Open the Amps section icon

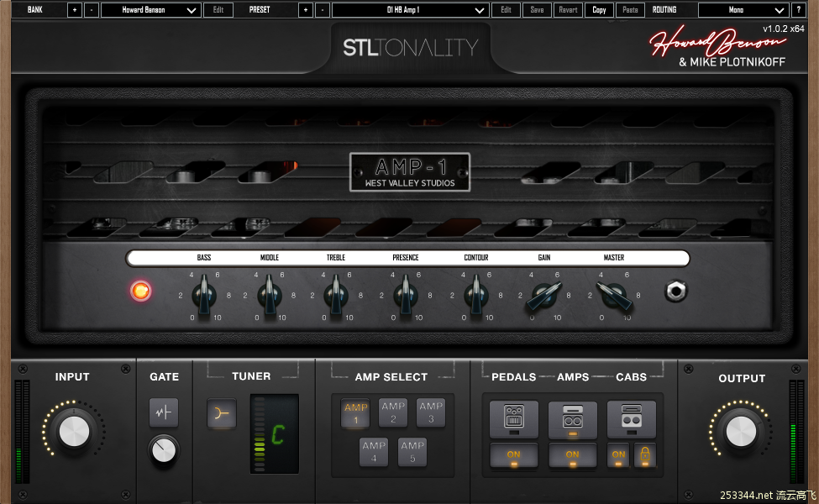[573, 419]
